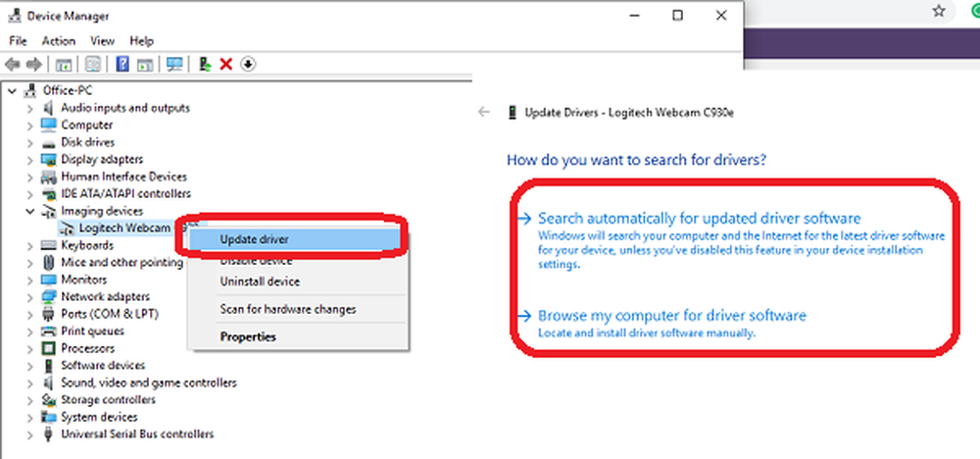This screenshot has width=980, height=459.
Task: Click the webcam icon beside Logitech Webcam
Action: pyautogui.click(x=67, y=229)
